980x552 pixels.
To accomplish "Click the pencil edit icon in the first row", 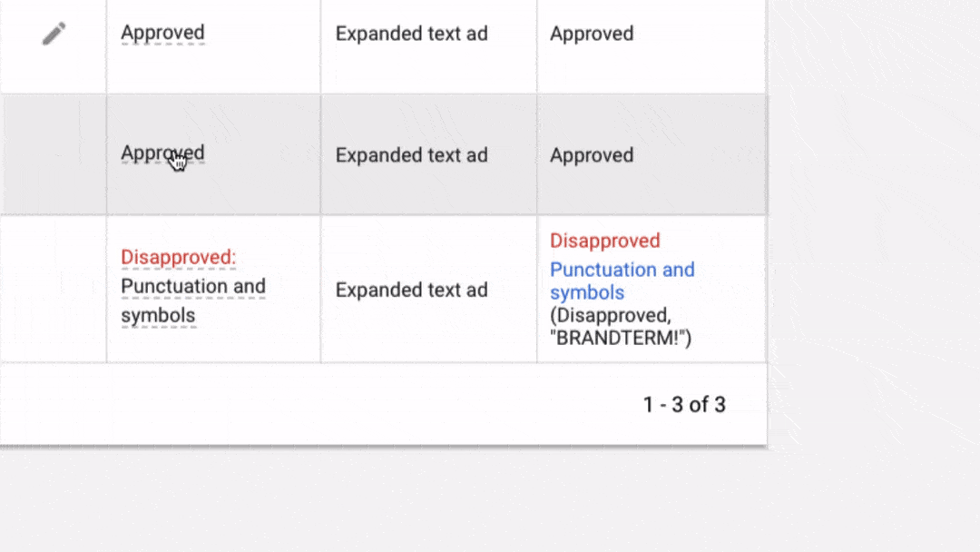I will pyautogui.click(x=54, y=34).
